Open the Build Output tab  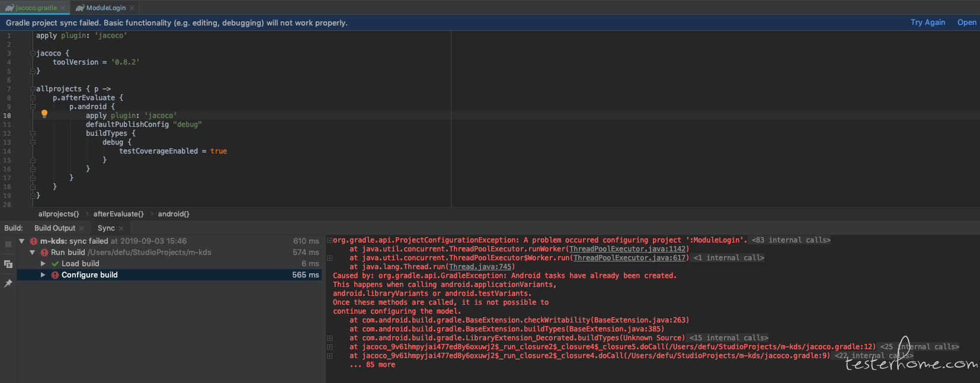pyautogui.click(x=55, y=228)
